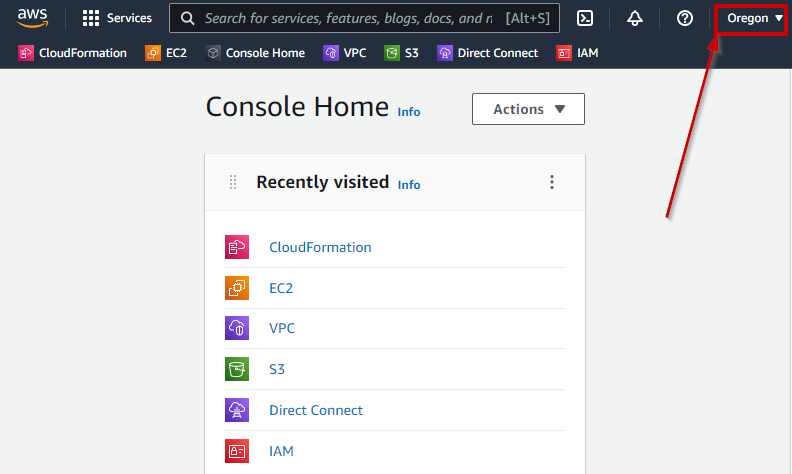
Task: Click IAM icon in Recently visited
Action: (237, 451)
